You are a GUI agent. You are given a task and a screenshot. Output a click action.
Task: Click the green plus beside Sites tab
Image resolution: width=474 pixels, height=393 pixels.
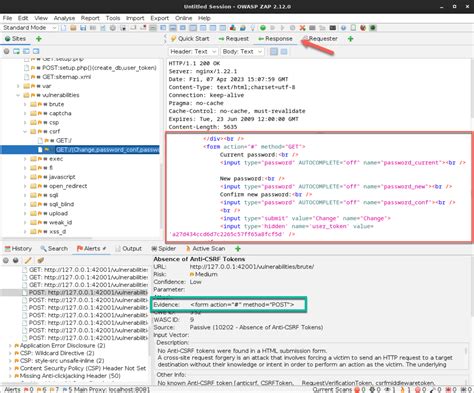point(39,39)
